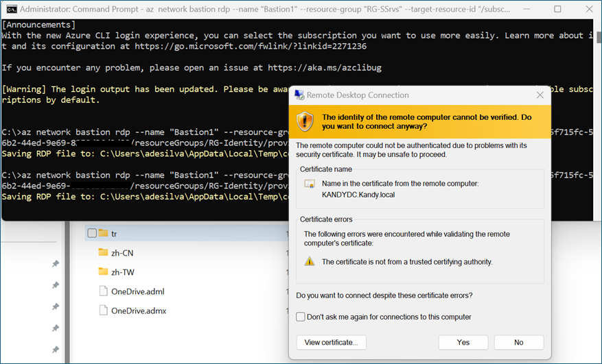Select the zh-TW folder
This screenshot has height=364, width=602.
tap(123, 272)
